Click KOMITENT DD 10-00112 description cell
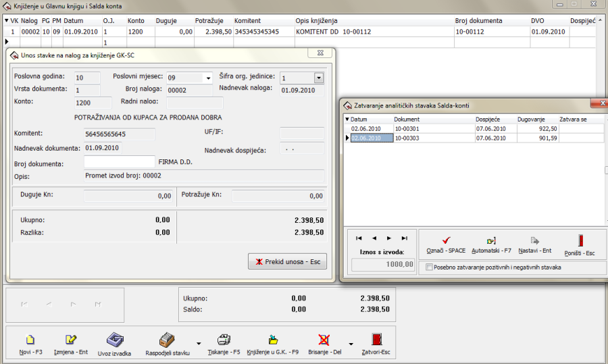Image resolution: width=608 pixels, height=364 pixels. point(374,32)
